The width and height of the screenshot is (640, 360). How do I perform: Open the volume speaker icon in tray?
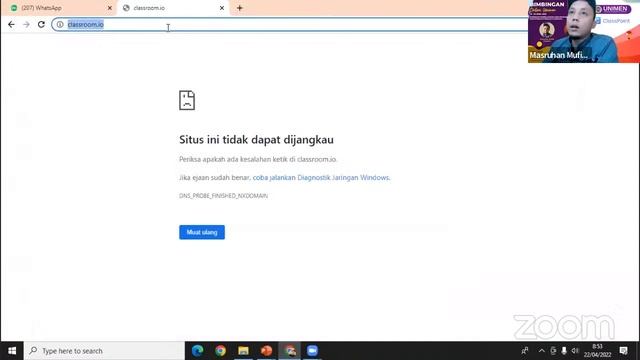575,351
